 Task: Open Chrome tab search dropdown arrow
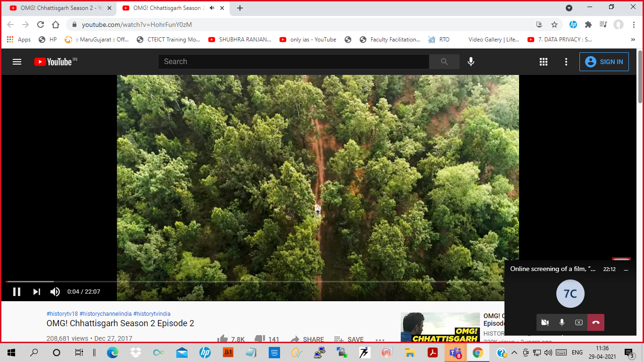[x=569, y=8]
